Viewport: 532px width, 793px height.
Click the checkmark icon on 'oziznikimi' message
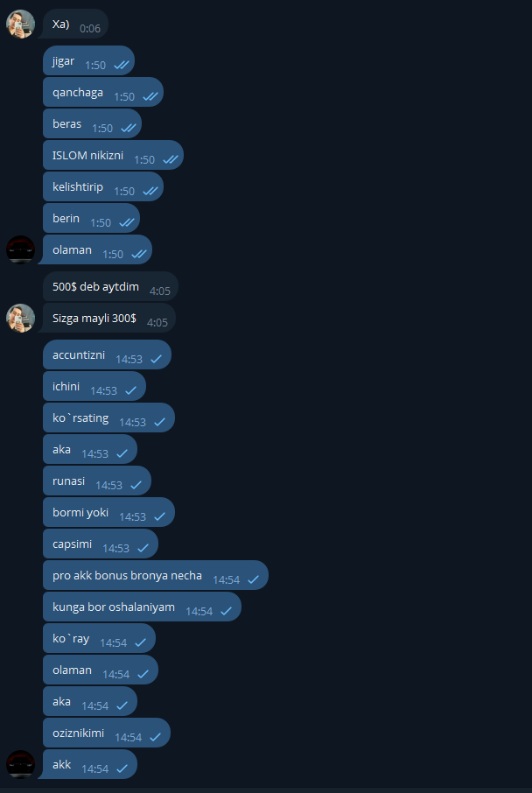pyautogui.click(x=155, y=738)
